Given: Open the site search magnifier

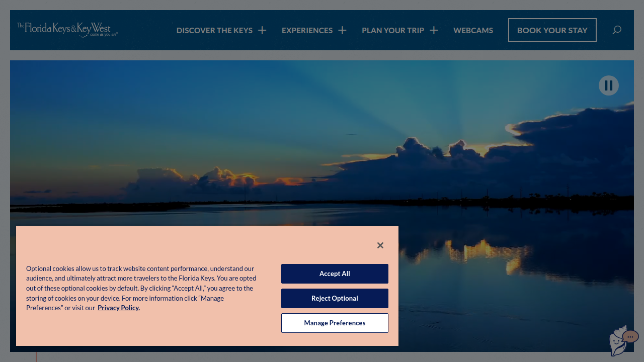Looking at the screenshot, I should point(617,30).
